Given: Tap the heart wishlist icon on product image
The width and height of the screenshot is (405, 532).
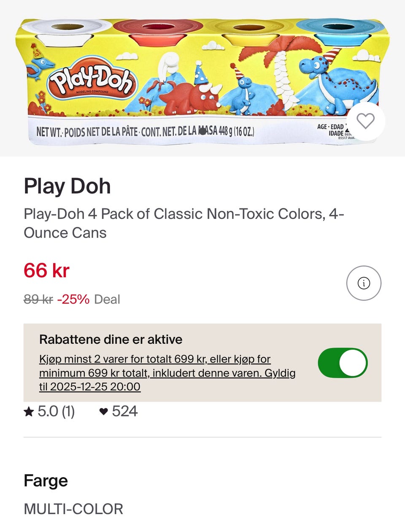Looking at the screenshot, I should [365, 122].
